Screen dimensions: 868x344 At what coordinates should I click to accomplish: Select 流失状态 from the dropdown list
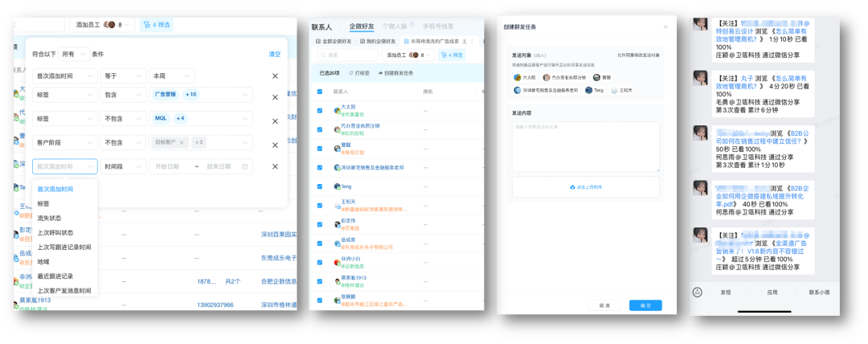pos(49,218)
